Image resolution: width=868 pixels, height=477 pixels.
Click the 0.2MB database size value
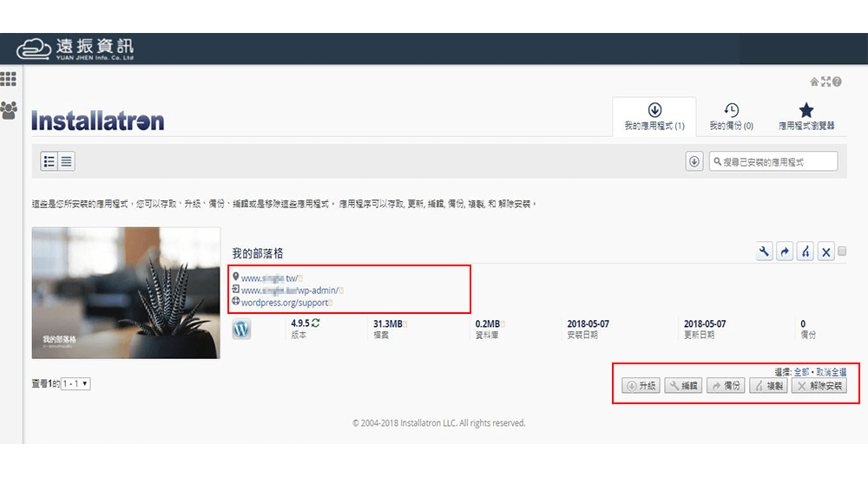coord(487,323)
